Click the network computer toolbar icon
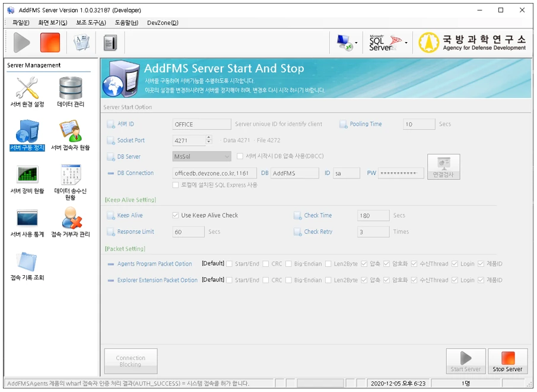The image size is (537, 392). [344, 43]
